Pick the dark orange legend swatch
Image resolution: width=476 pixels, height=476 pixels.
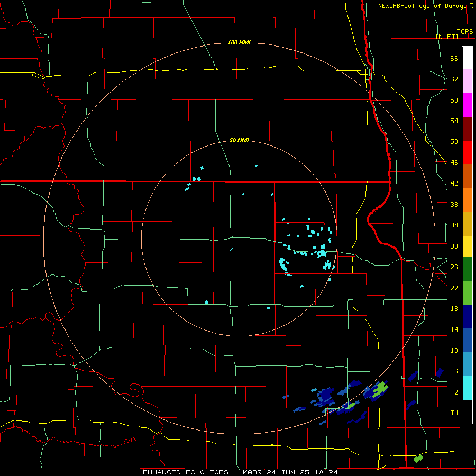pyautogui.click(x=467, y=176)
